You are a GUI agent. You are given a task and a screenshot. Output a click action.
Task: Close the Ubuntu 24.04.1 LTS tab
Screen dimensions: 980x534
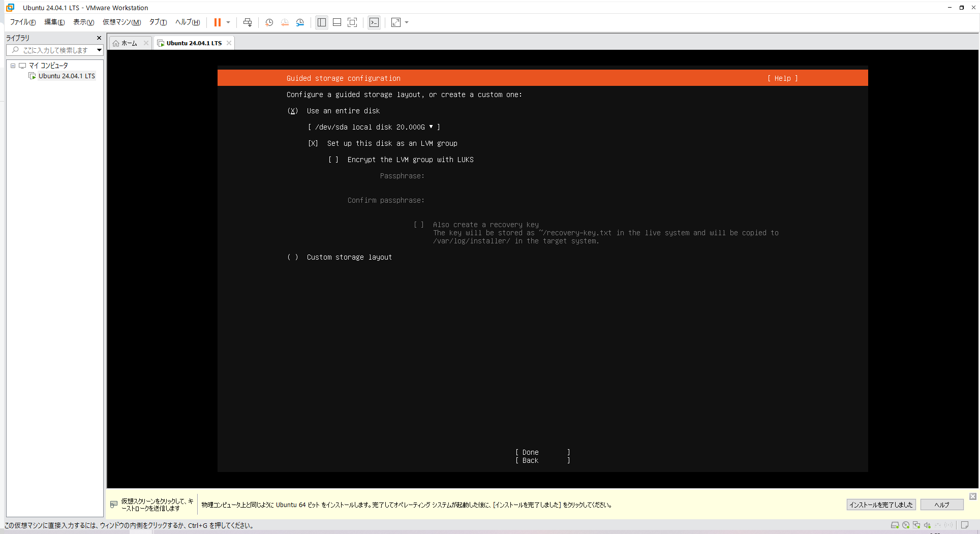point(229,43)
